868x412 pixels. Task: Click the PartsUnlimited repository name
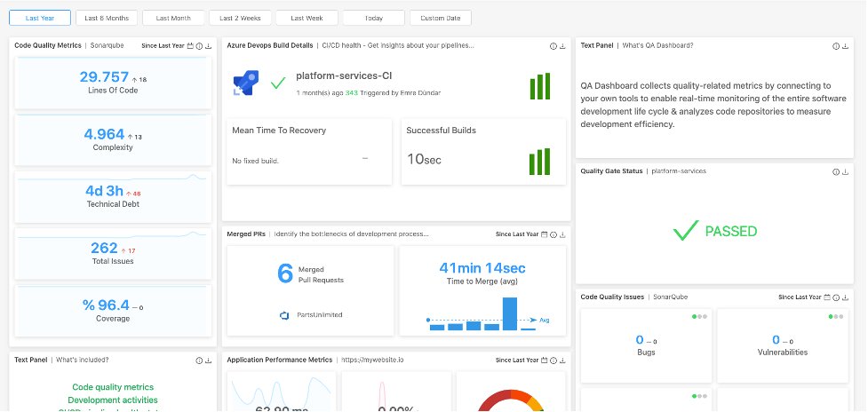pos(320,315)
